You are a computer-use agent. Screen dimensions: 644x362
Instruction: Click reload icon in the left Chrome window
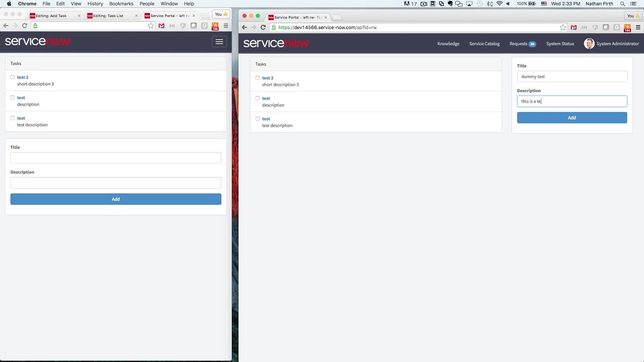point(25,26)
